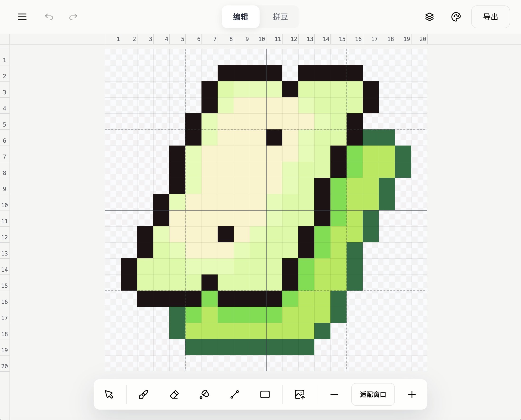Click row 20 in the left ruler
Viewport: 521px width, 420px height.
coord(5,363)
